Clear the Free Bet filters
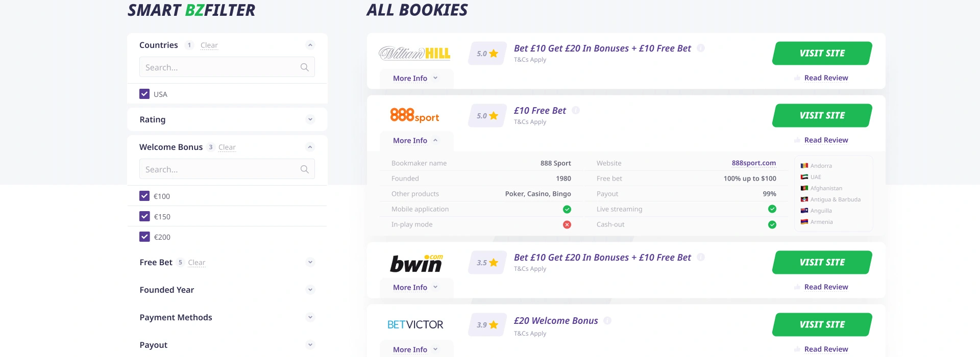This screenshot has height=357, width=980. (x=197, y=263)
